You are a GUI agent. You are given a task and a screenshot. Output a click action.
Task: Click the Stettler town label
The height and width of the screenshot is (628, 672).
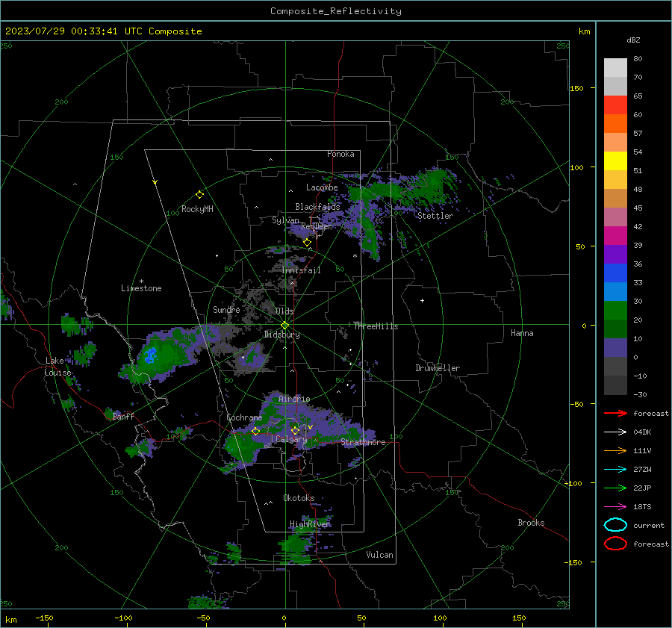(435, 216)
